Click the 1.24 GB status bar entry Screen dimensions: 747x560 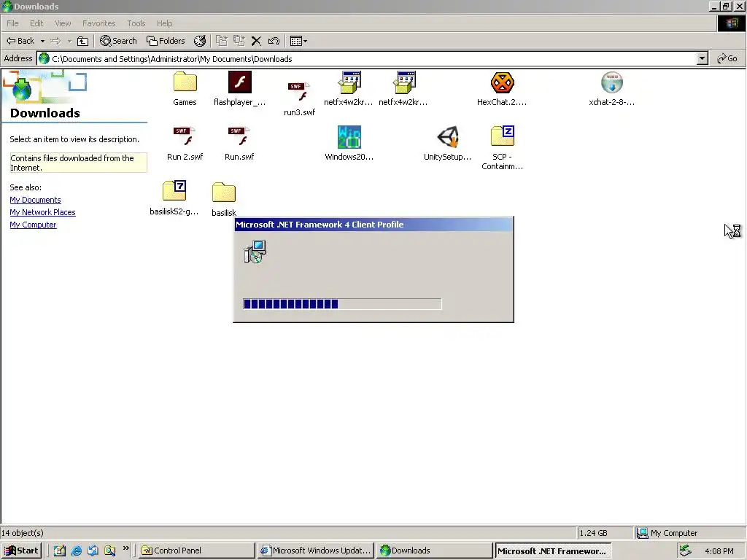(x=594, y=533)
